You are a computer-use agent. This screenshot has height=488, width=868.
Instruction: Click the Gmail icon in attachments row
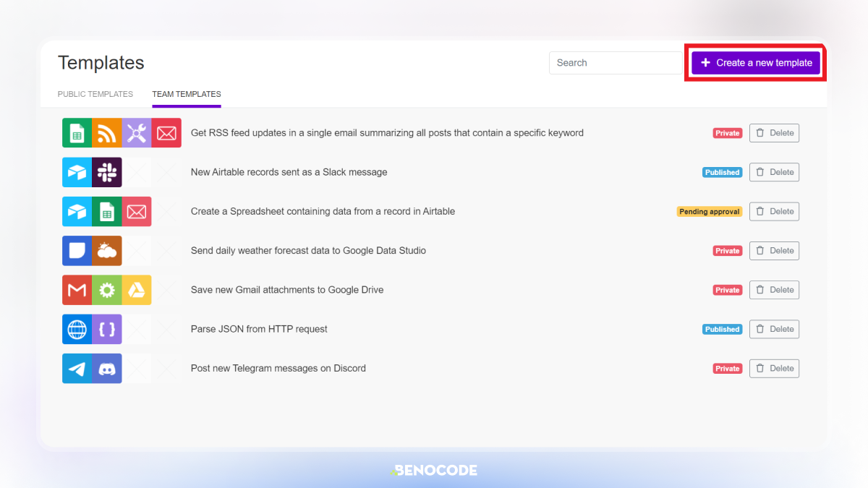(77, 290)
